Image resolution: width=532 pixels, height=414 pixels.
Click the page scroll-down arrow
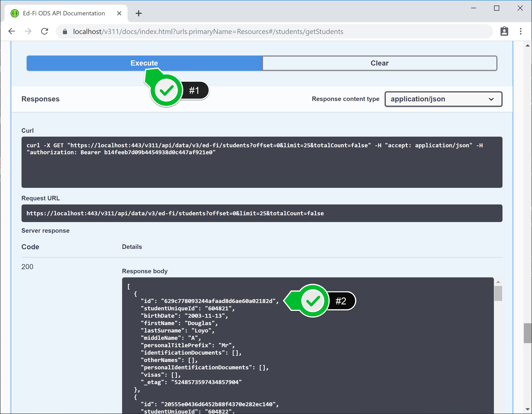click(528, 409)
